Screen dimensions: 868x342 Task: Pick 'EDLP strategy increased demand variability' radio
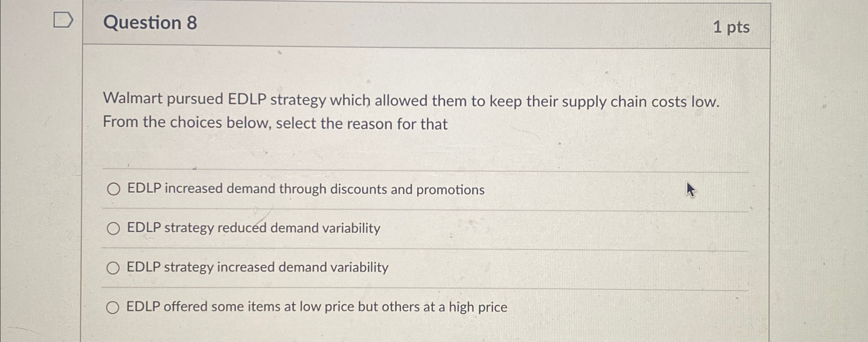(x=113, y=268)
